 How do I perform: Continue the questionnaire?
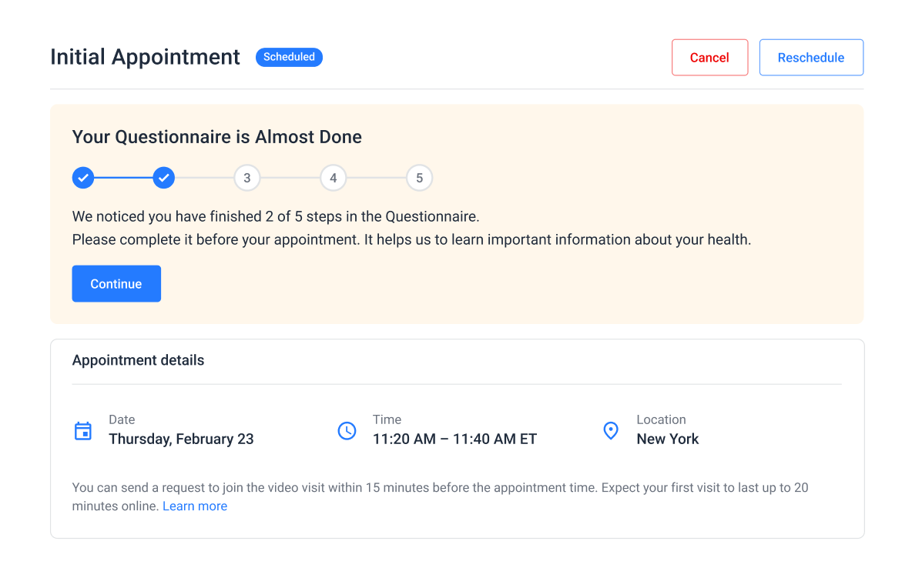click(x=116, y=284)
